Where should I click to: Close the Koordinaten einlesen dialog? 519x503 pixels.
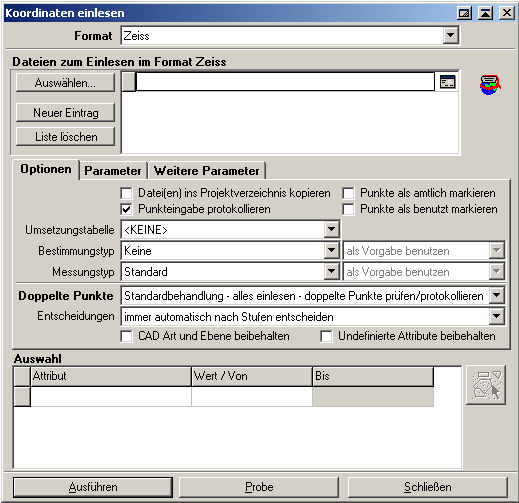507,13
